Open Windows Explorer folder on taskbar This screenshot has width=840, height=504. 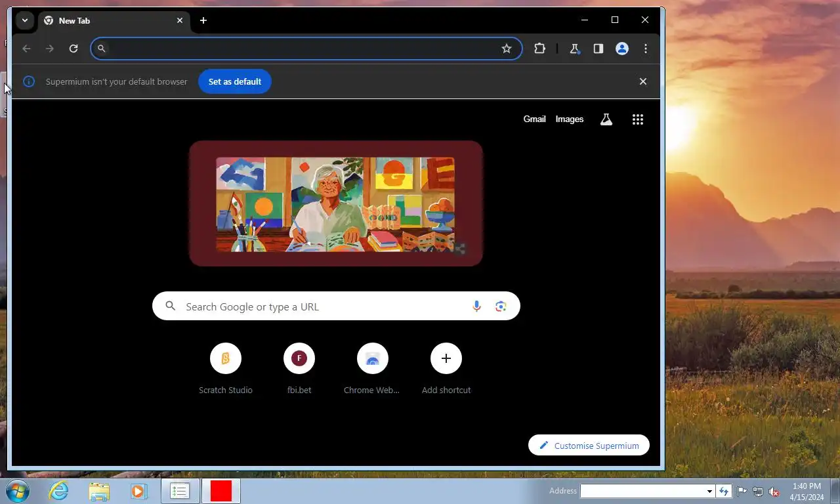(x=99, y=491)
